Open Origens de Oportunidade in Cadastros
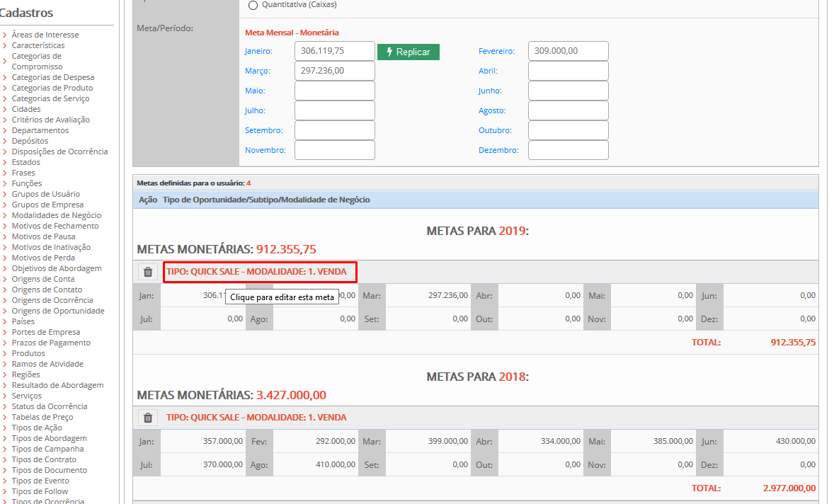 [x=58, y=311]
